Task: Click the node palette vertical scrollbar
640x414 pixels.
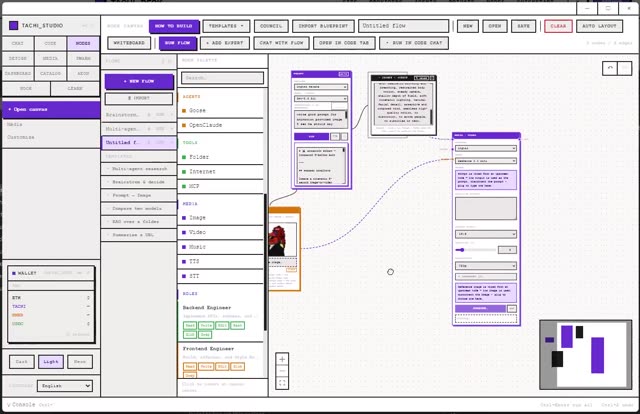Action: 265,261
